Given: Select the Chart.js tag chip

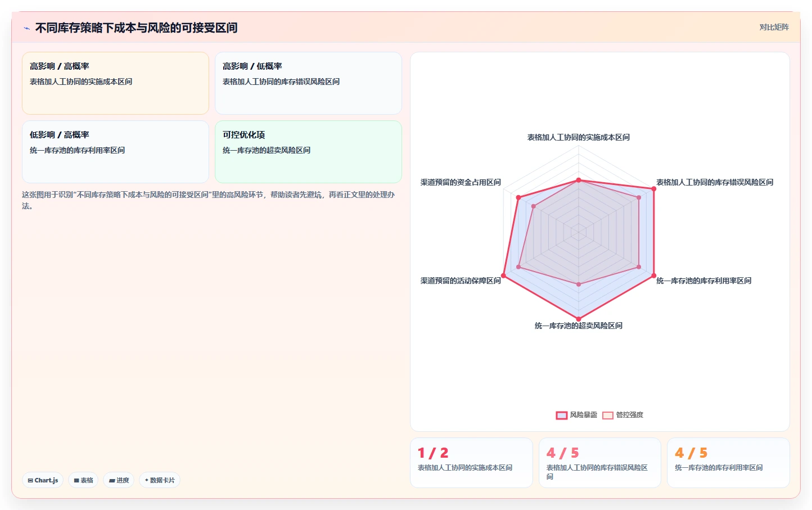Looking at the screenshot, I should [x=43, y=480].
